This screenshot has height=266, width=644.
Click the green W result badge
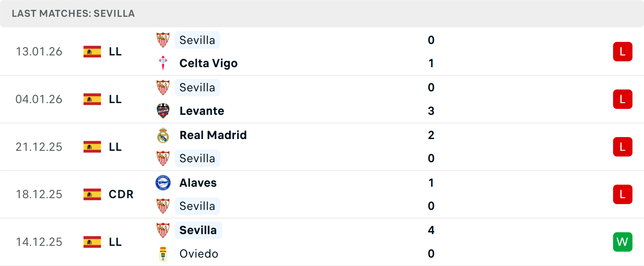(623, 242)
